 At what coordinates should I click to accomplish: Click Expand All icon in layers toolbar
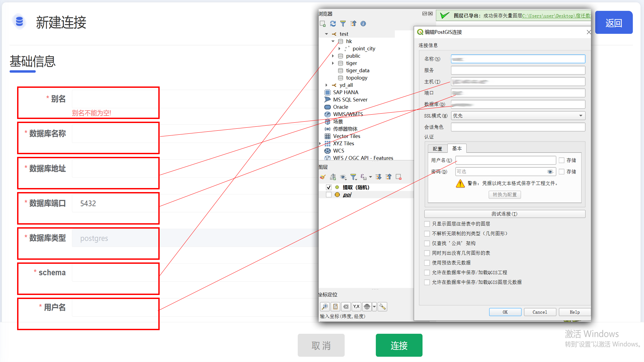379,177
